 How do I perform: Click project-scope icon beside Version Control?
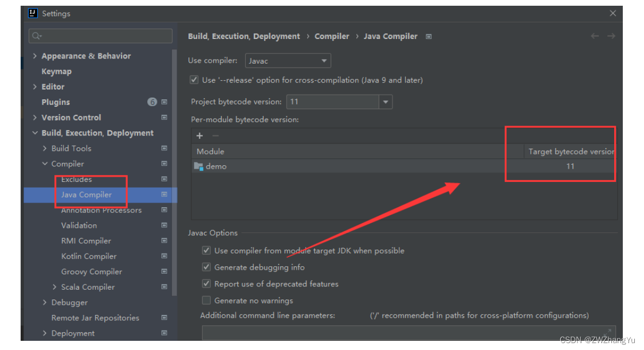pos(164,118)
